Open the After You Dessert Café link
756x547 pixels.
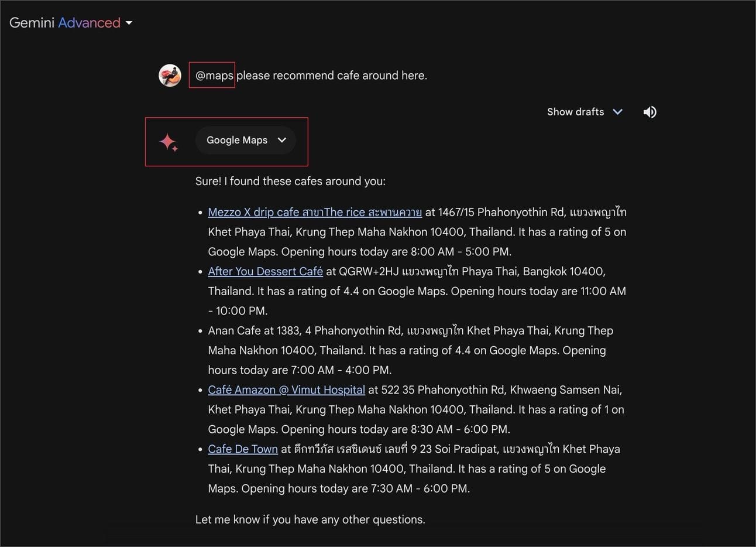[265, 271]
